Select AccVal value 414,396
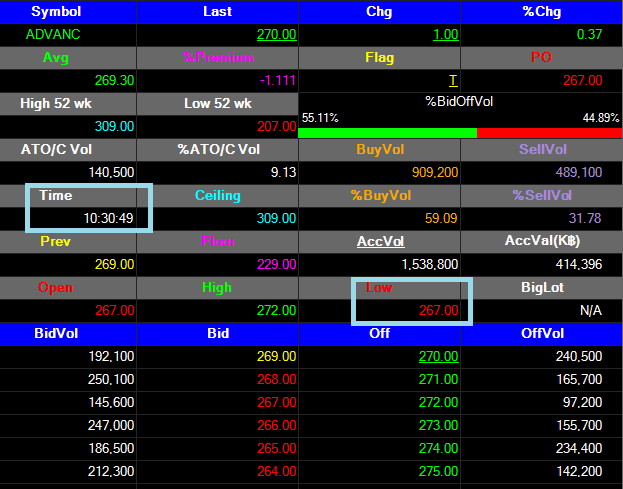The width and height of the screenshot is (623, 489). [x=578, y=265]
